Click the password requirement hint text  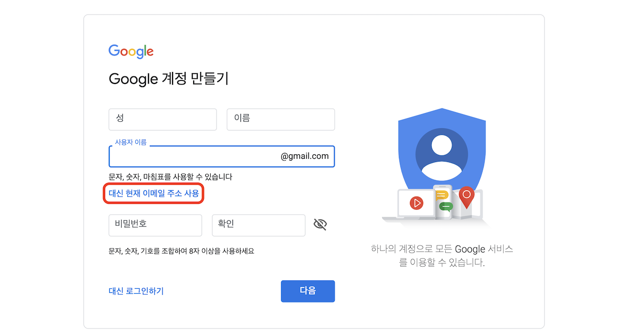coord(181,251)
